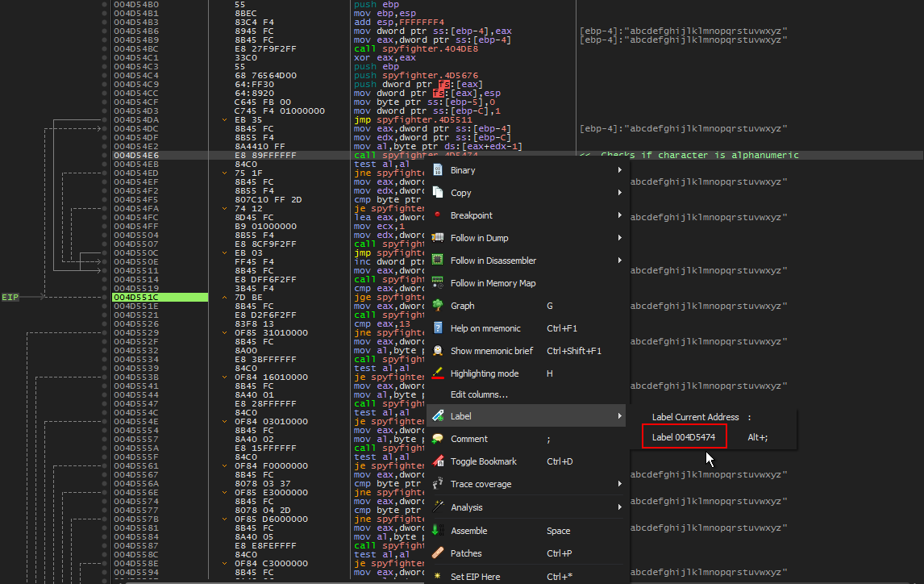924x584 pixels.
Task: Toggle breakpoint dot at address 004D54B1
Action: pyautogui.click(x=104, y=14)
